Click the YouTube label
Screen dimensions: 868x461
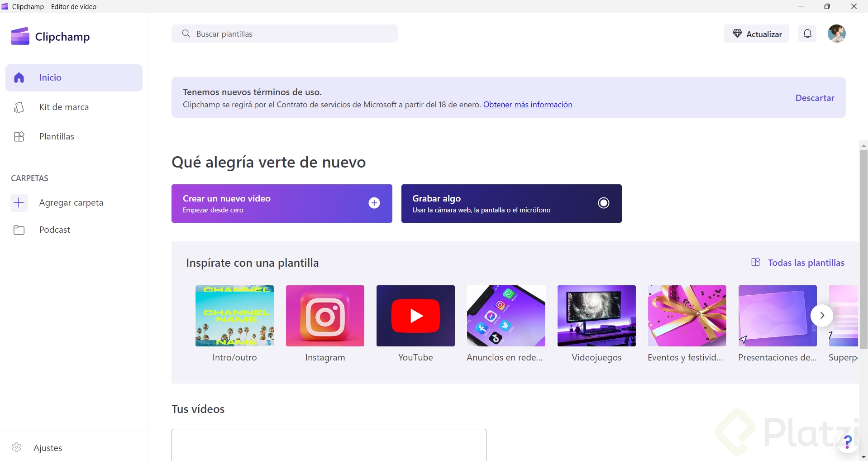tap(415, 357)
